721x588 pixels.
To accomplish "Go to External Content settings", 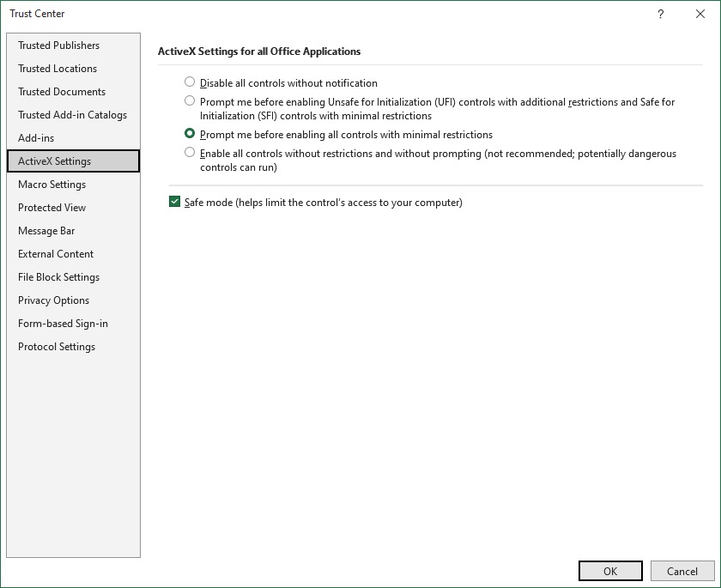I will click(56, 254).
